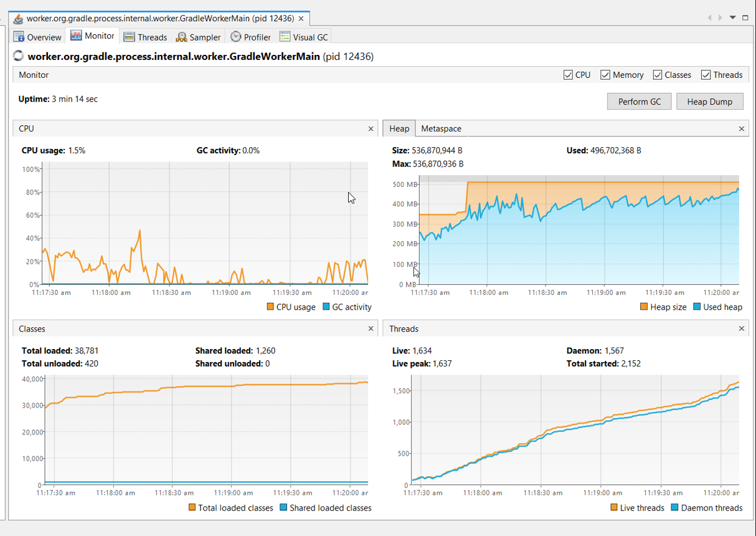Disable the Classes graph checkbox
Image resolution: width=756 pixels, height=536 pixels.
click(658, 75)
